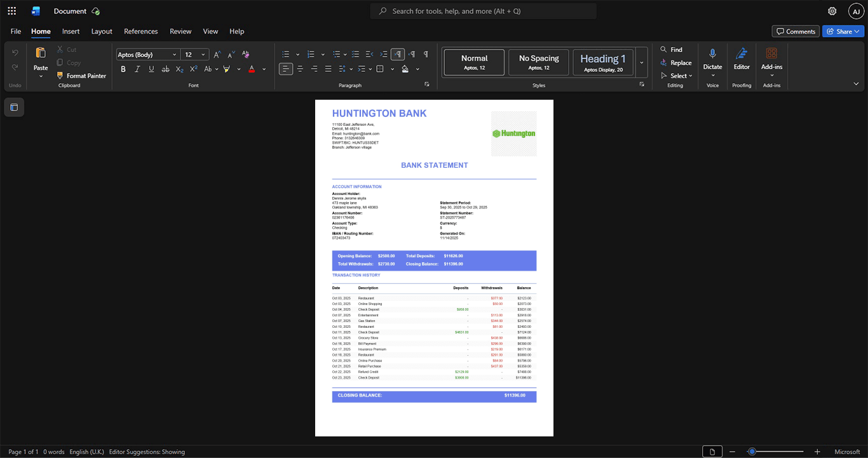Viewport: 868px width, 458px height.
Task: Set right-to-left text direction
Action: tap(412, 54)
